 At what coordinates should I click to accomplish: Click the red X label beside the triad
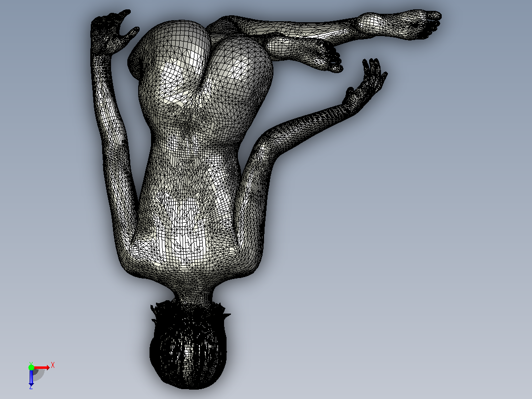point(53,365)
